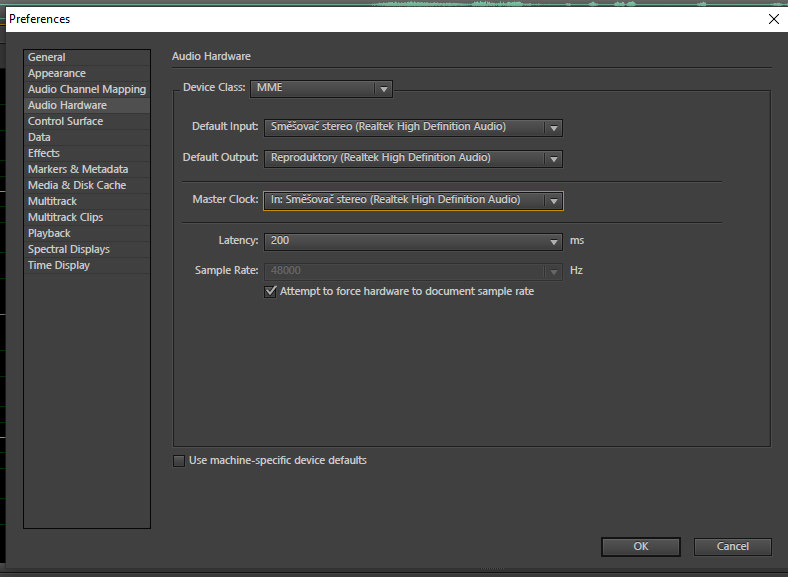This screenshot has width=788, height=577.
Task: Toggle Attempt to force hardware sample rate
Action: [271, 291]
